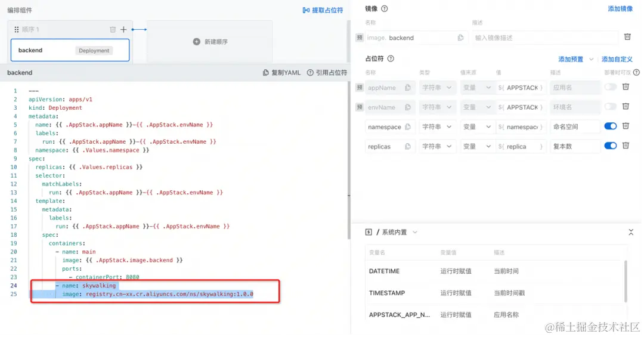Delete 顺序 1 with its trash icon
This screenshot has width=644, height=337.
[113, 30]
